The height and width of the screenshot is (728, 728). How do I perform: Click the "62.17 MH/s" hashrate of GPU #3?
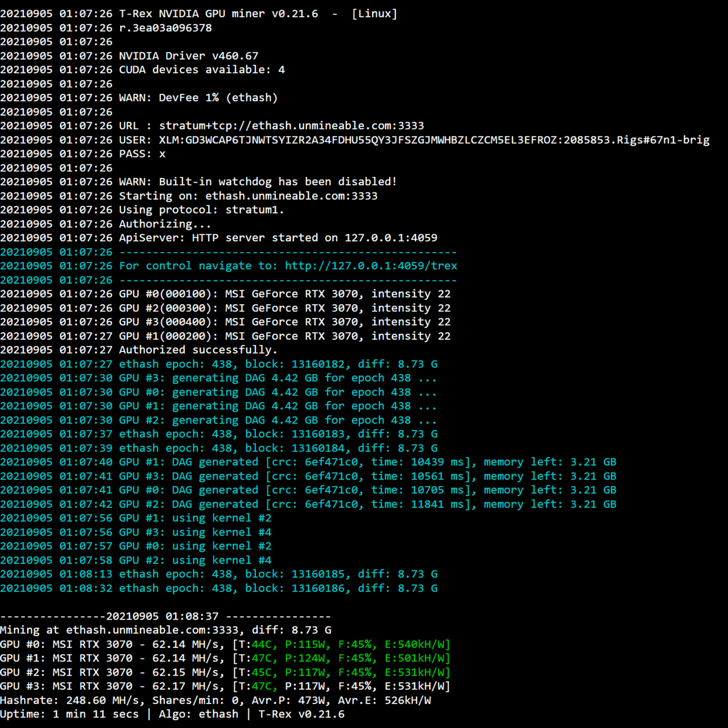(x=185, y=686)
